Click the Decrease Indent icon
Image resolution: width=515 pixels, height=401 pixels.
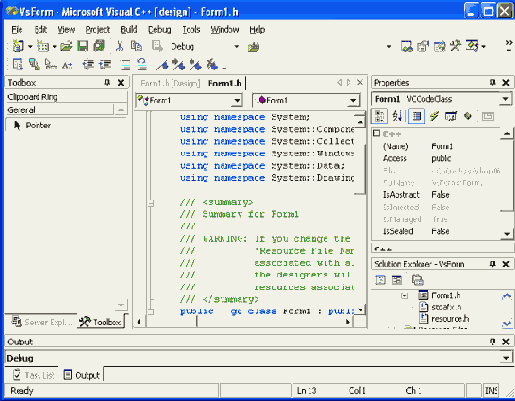88,64
